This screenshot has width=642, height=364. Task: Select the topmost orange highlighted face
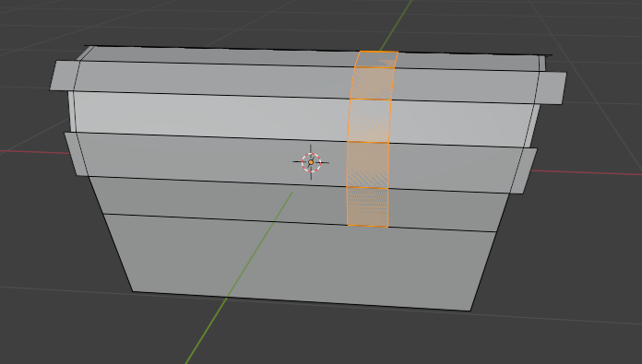(x=376, y=59)
